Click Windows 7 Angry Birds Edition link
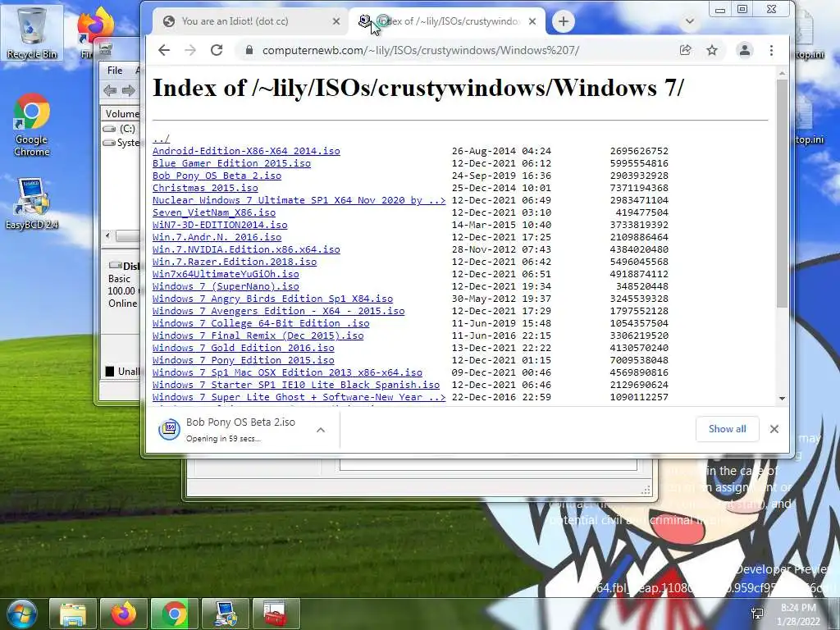This screenshot has height=630, width=840. (x=272, y=299)
